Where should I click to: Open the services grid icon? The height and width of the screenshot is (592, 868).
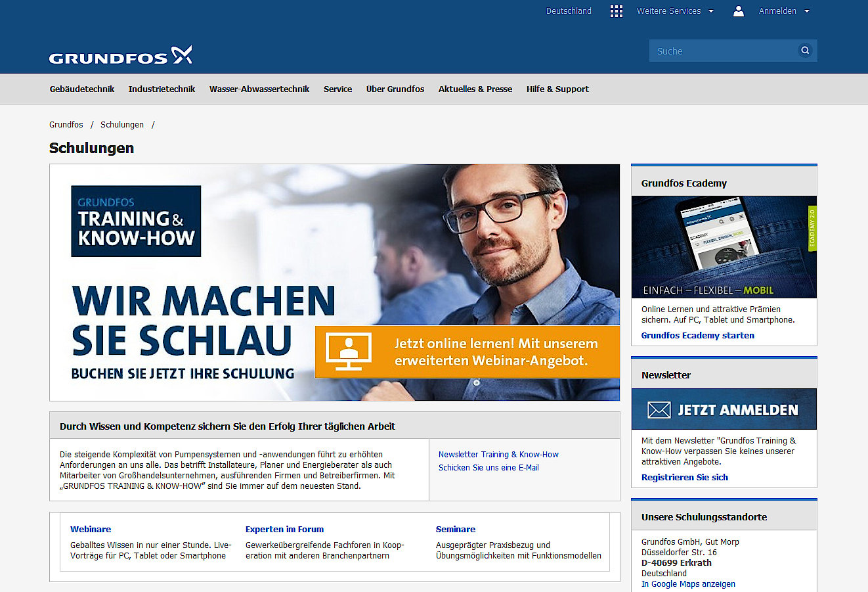click(x=616, y=11)
